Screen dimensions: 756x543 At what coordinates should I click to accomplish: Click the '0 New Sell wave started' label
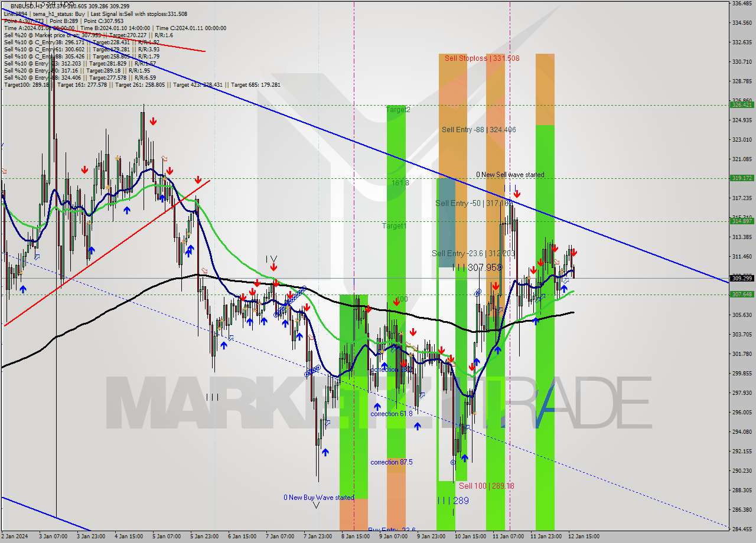tap(510, 175)
